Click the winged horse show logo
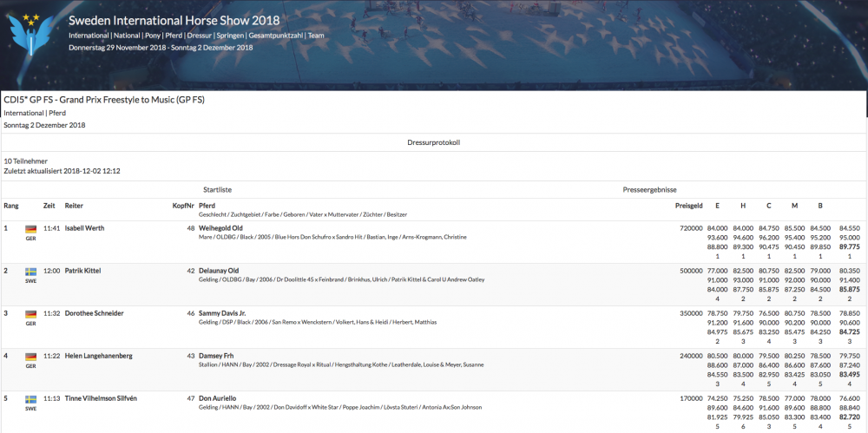The width and height of the screenshot is (868, 433). [x=30, y=34]
